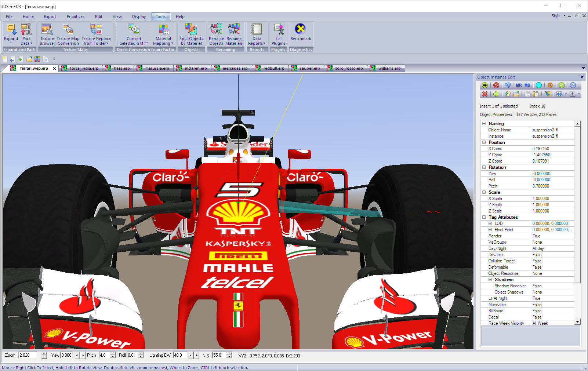Open the Pack Data dropdown
Viewport: 588px width, 371px height.
(x=26, y=34)
